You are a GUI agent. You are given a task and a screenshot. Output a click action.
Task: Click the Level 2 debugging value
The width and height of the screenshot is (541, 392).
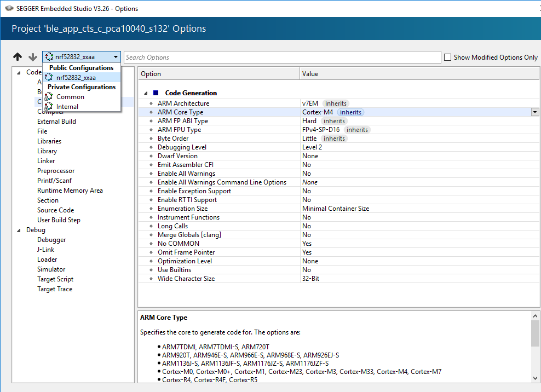312,147
